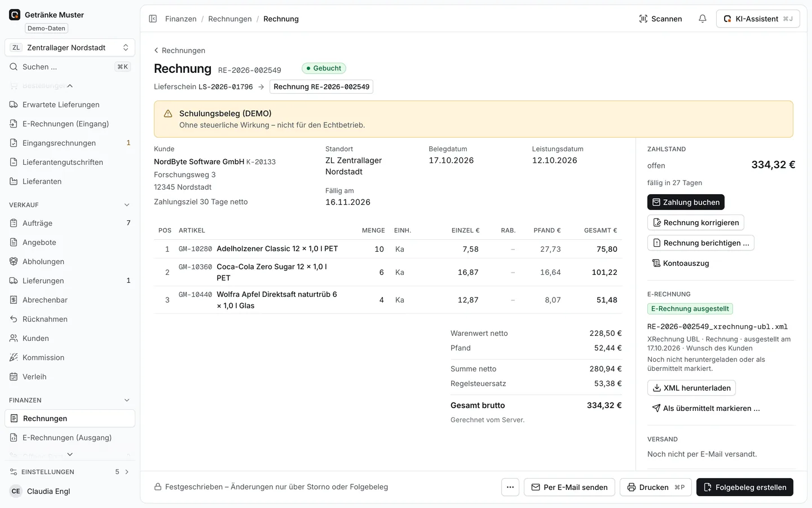Open Eingangsrechnungen in sidebar

(70, 143)
